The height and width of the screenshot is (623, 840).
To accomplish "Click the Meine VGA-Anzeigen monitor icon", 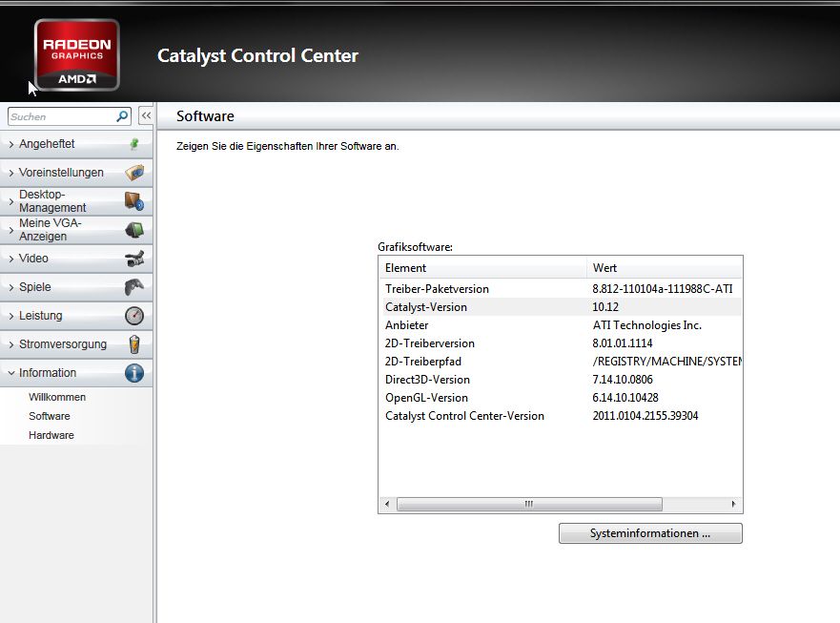I will pyautogui.click(x=134, y=230).
